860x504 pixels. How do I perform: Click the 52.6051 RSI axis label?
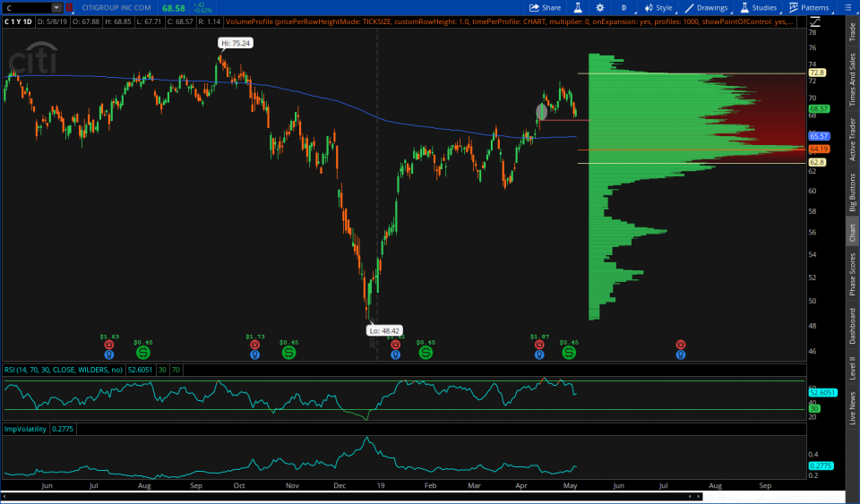click(822, 393)
